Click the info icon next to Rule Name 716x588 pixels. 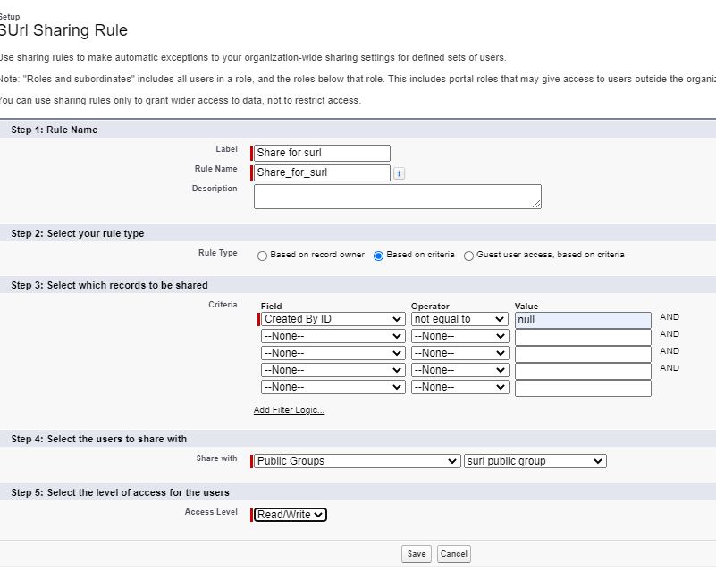399,173
